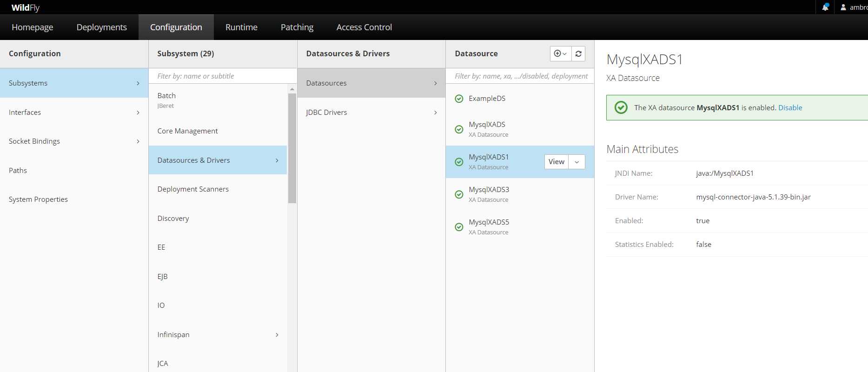Image resolution: width=868 pixels, height=372 pixels.
Task: Select the ExampleDS datasource
Action: pos(520,99)
